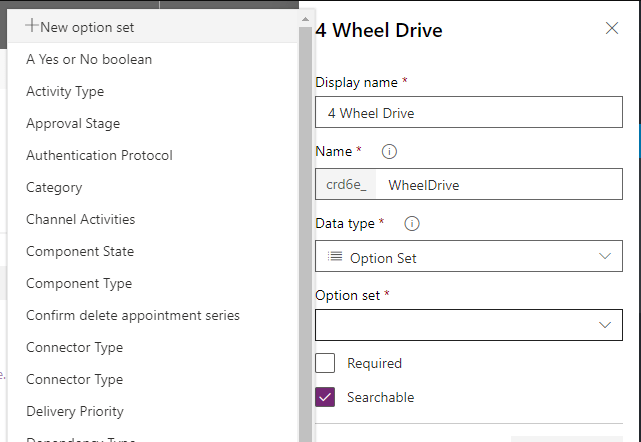Screen dimensions: 641x442
Task: Pick Component State option set
Action: click(80, 251)
